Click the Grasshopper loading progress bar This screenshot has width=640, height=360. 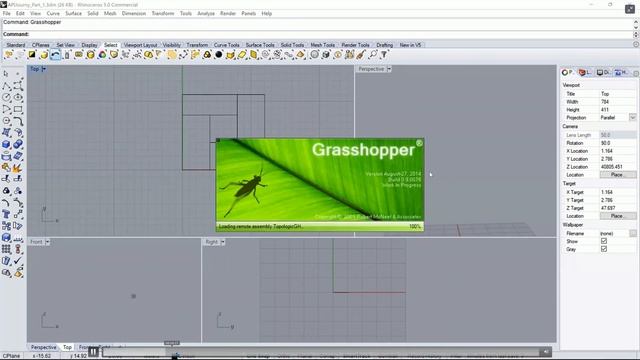tap(320, 227)
